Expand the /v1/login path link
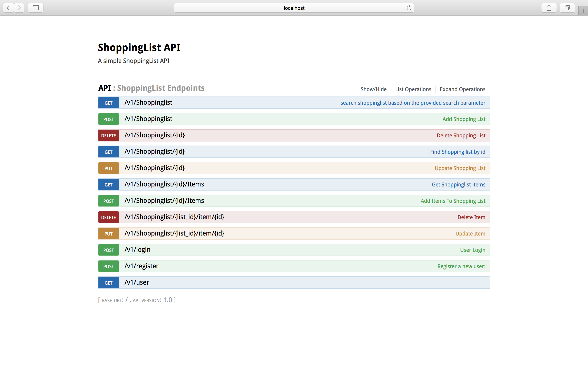Viewport: 588px width, 368px height. [x=137, y=250]
